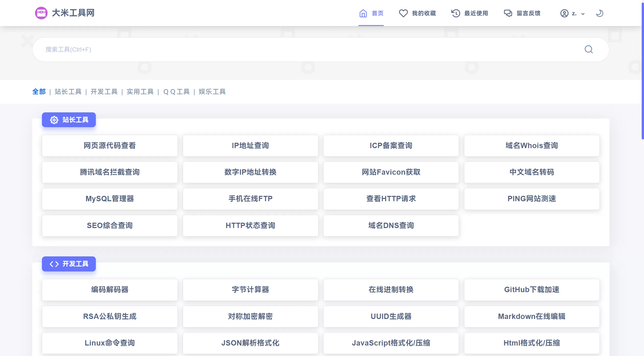The width and height of the screenshot is (644, 356).
Task: Open the IP地址查询 tool
Action: [250, 146]
